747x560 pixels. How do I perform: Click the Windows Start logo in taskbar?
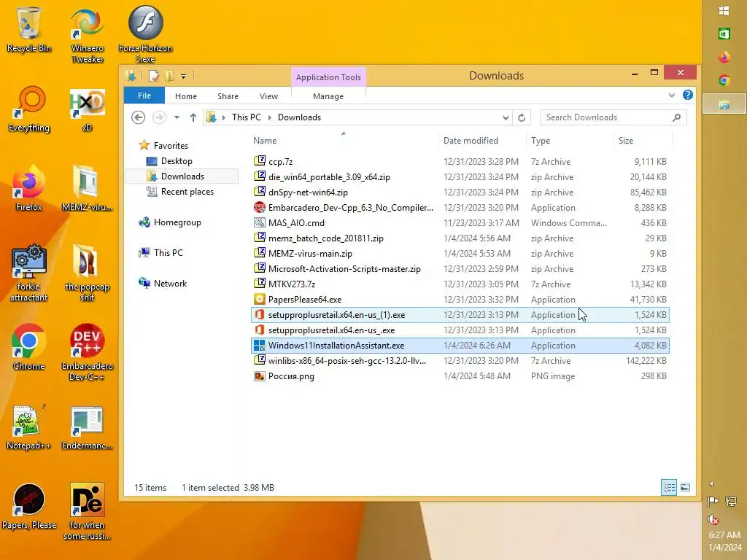pos(724,11)
